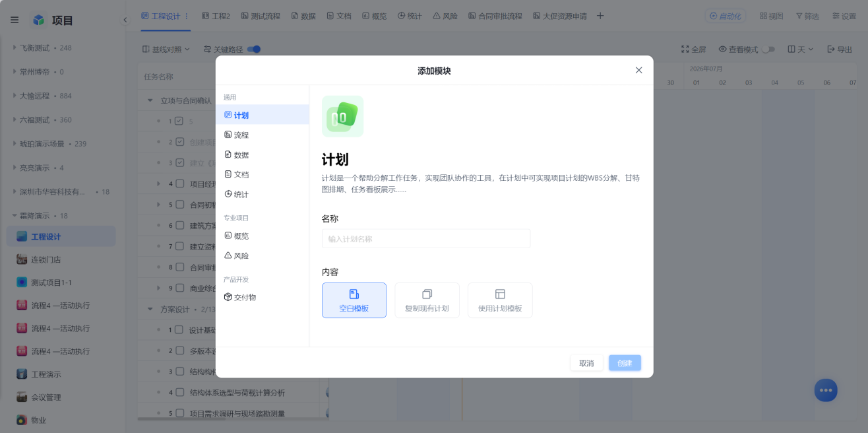The image size is (868, 433).
Task: Uncheck task row 3 建立《 checkbox
Action: 179,162
